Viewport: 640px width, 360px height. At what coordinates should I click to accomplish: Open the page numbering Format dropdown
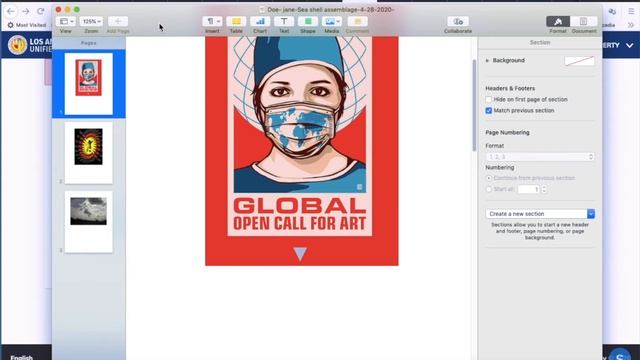point(540,157)
